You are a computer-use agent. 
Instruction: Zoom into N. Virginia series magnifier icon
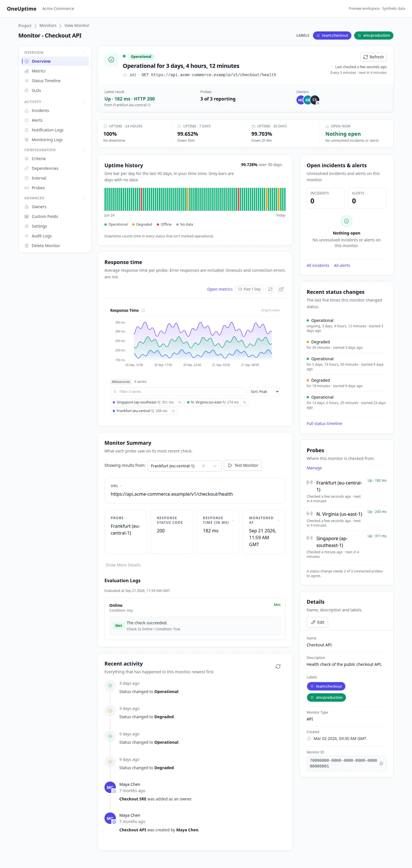coord(244,402)
